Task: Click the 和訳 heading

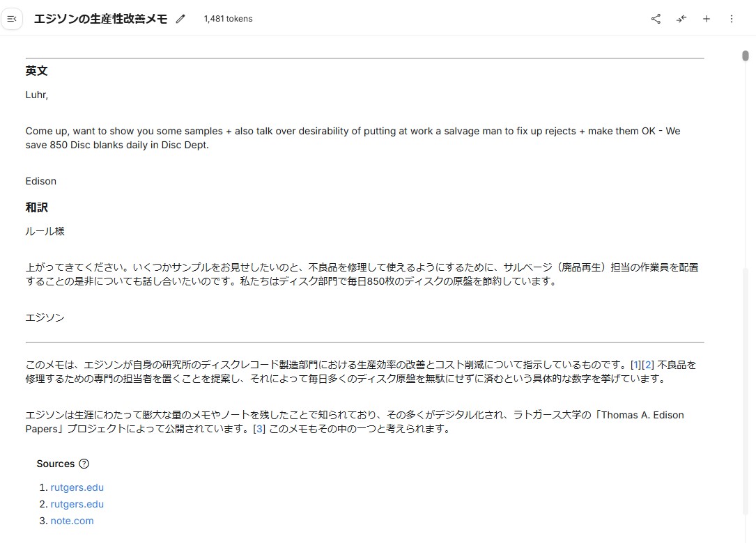Action: click(37, 207)
